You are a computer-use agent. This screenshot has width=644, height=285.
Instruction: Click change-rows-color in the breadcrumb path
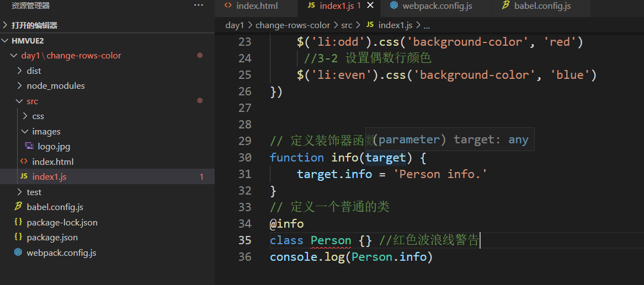[293, 25]
